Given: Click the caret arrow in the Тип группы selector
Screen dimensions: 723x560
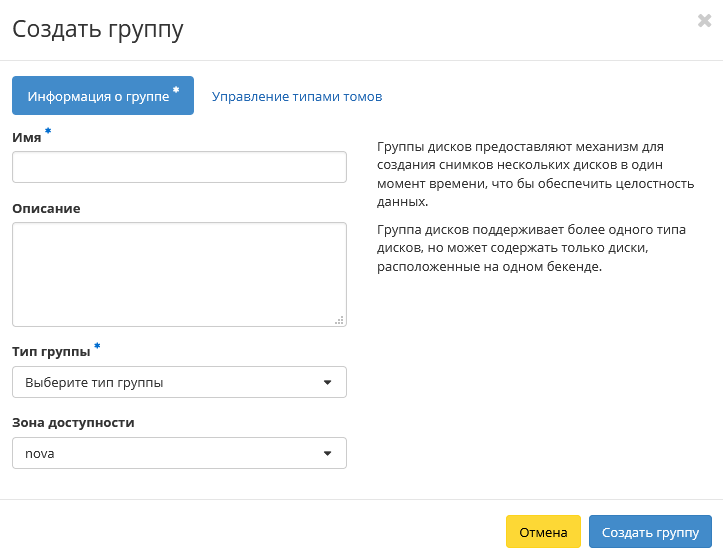Looking at the screenshot, I should pyautogui.click(x=327, y=382).
